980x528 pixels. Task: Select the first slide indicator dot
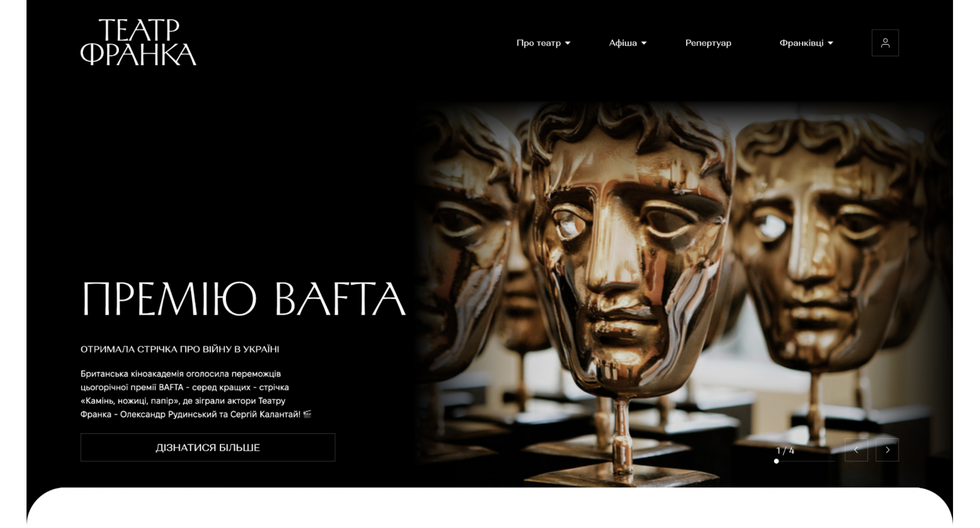click(776, 461)
